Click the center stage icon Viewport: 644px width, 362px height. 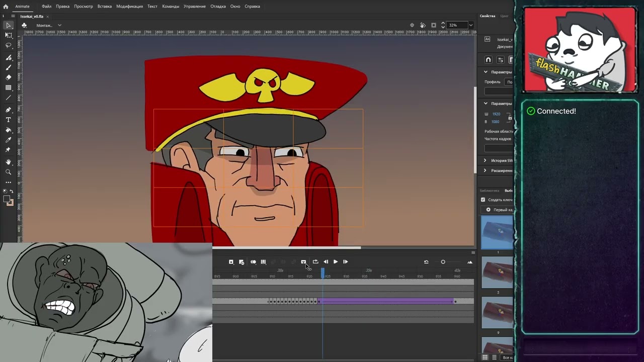412,25
